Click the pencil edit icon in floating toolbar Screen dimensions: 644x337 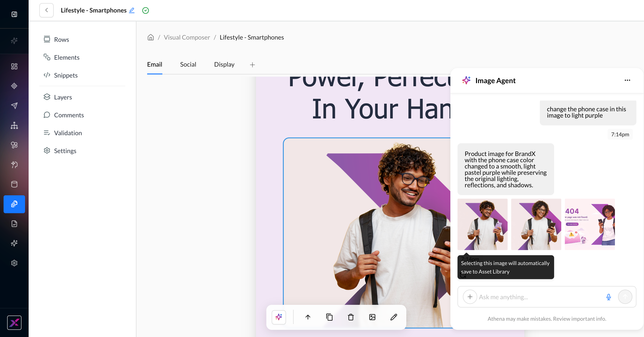coord(394,317)
